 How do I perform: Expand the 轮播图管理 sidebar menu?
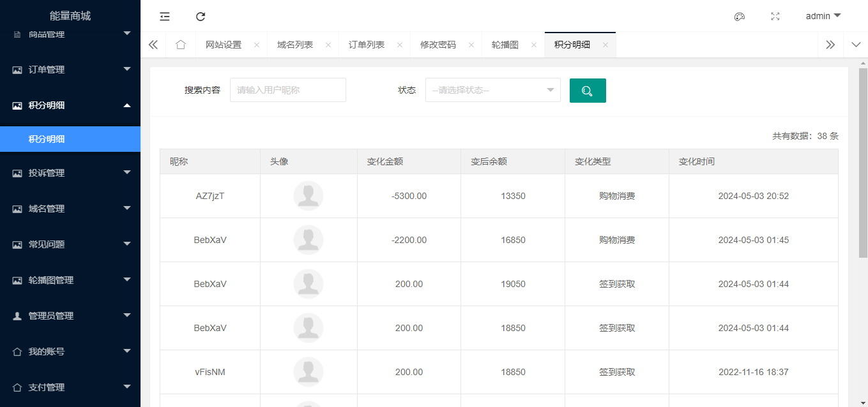(70, 280)
